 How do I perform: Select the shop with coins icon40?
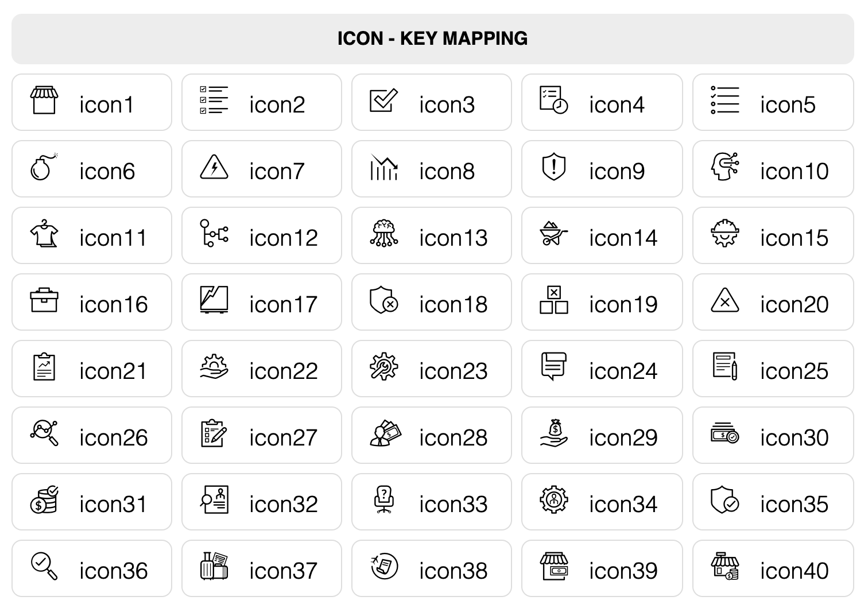click(725, 567)
